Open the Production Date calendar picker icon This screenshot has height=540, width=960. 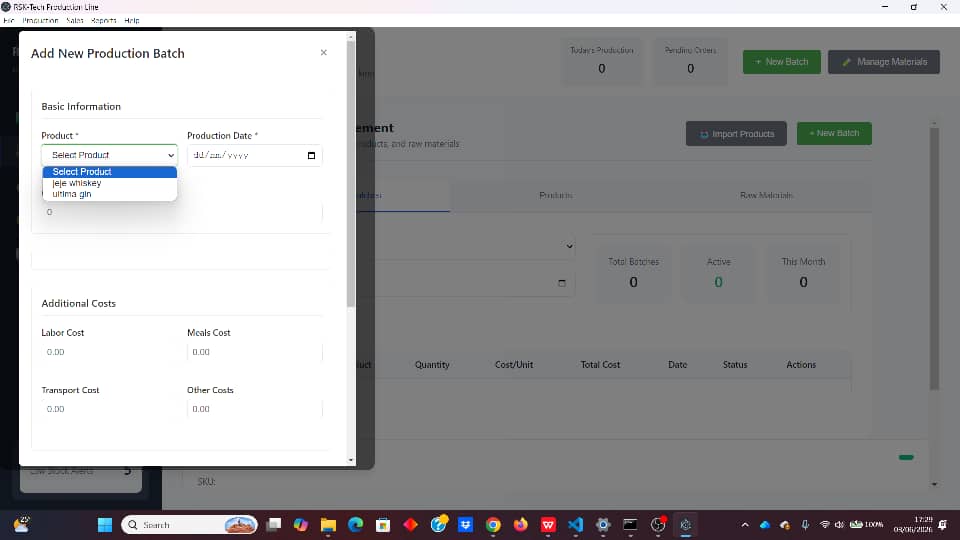(x=311, y=156)
